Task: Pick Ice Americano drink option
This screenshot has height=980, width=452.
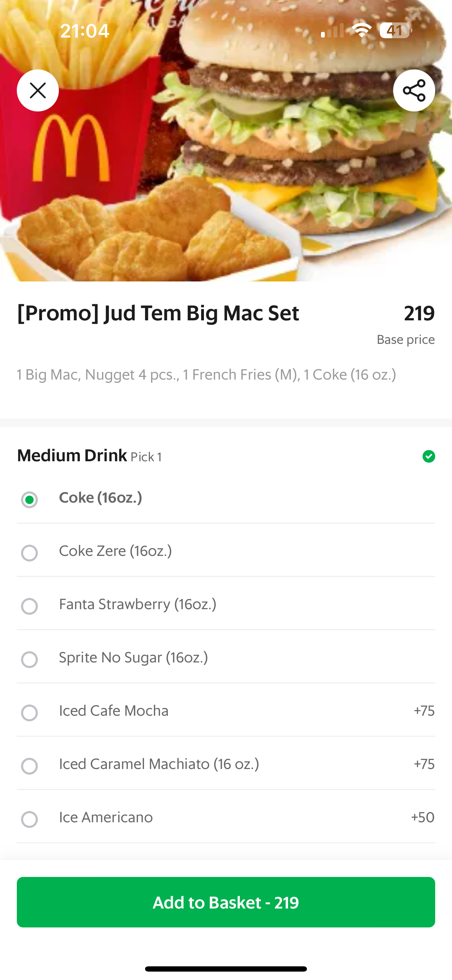Action: (x=29, y=819)
